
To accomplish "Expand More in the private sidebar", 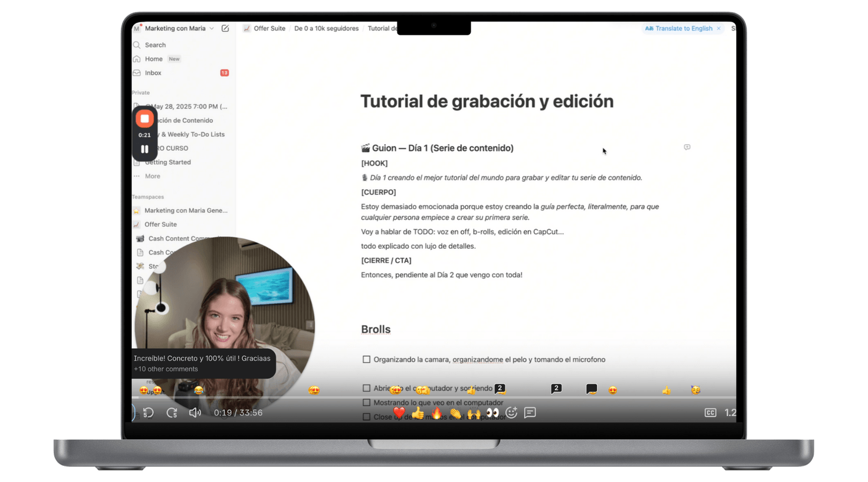I will (152, 176).
